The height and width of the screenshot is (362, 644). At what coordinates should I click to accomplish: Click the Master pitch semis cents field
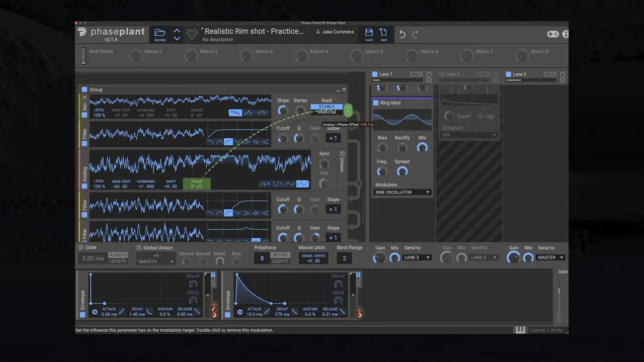[x=313, y=258]
